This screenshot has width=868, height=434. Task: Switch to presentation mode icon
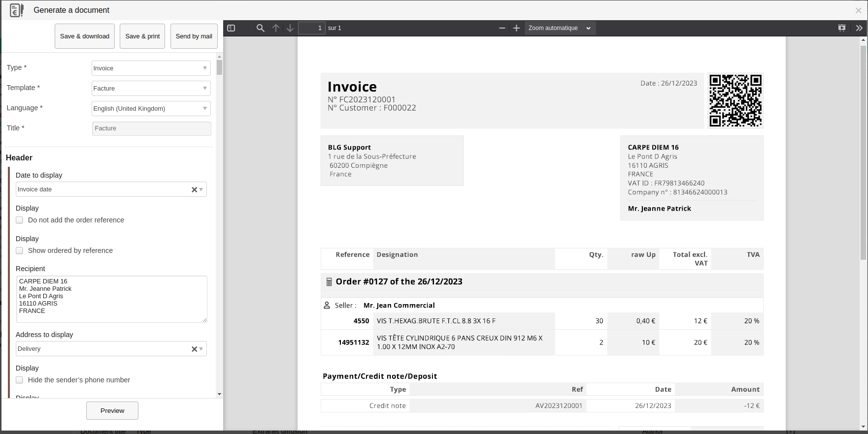[x=842, y=28]
